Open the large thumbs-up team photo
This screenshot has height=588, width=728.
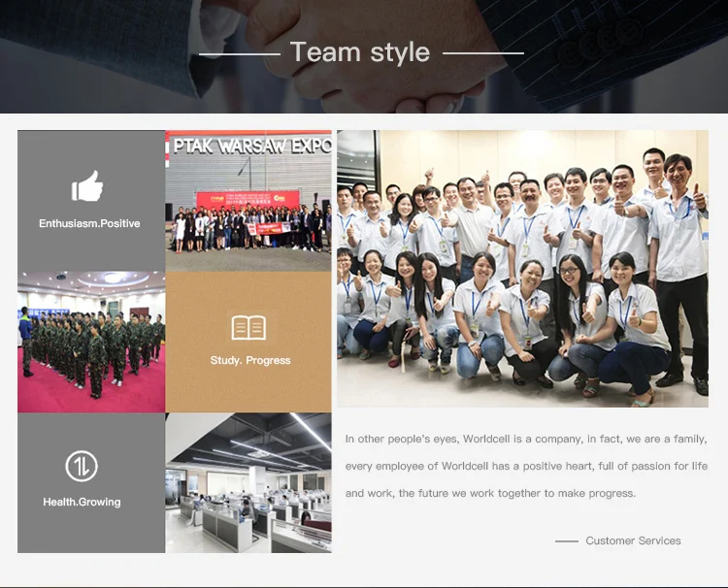click(522, 269)
